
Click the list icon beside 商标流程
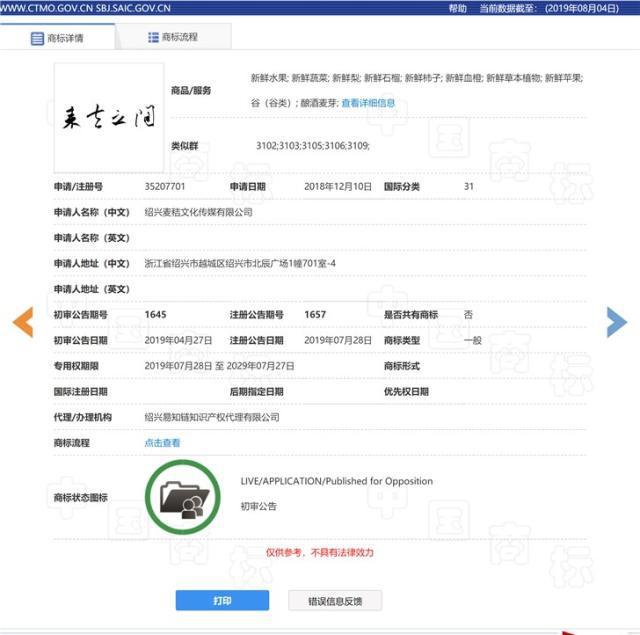click(x=153, y=37)
